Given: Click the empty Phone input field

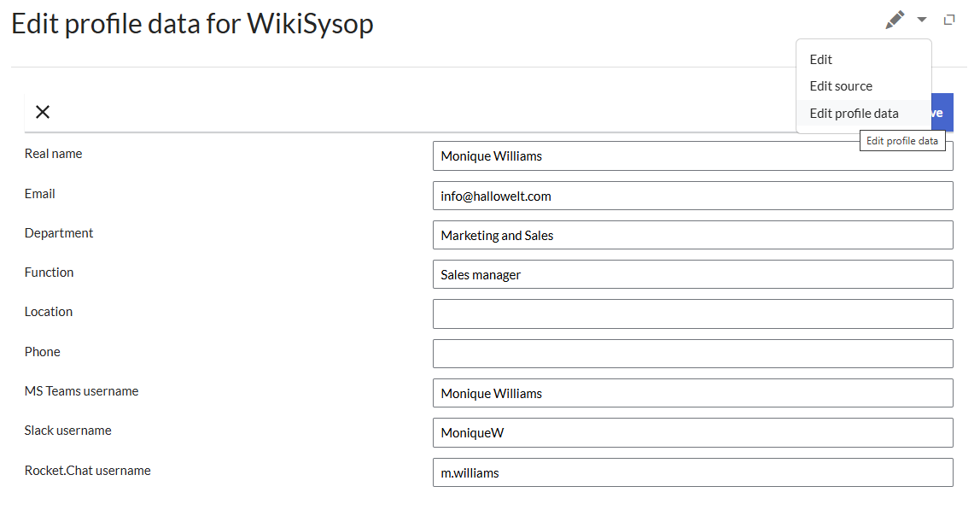Looking at the screenshot, I should [692, 354].
